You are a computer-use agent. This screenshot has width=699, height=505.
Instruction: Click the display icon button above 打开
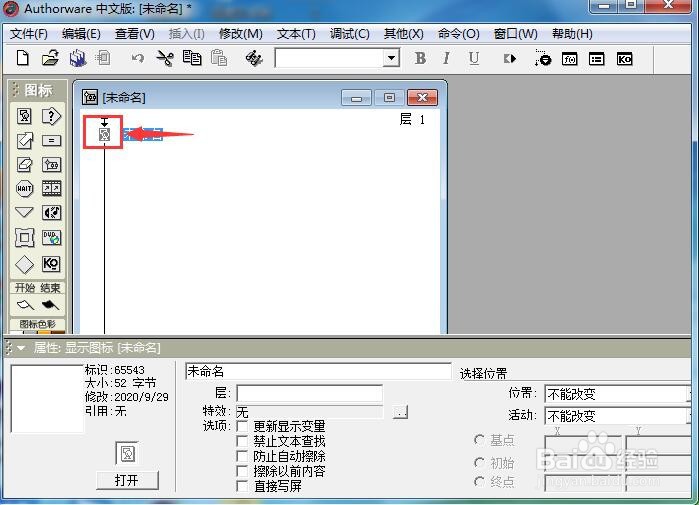pyautogui.click(x=127, y=453)
